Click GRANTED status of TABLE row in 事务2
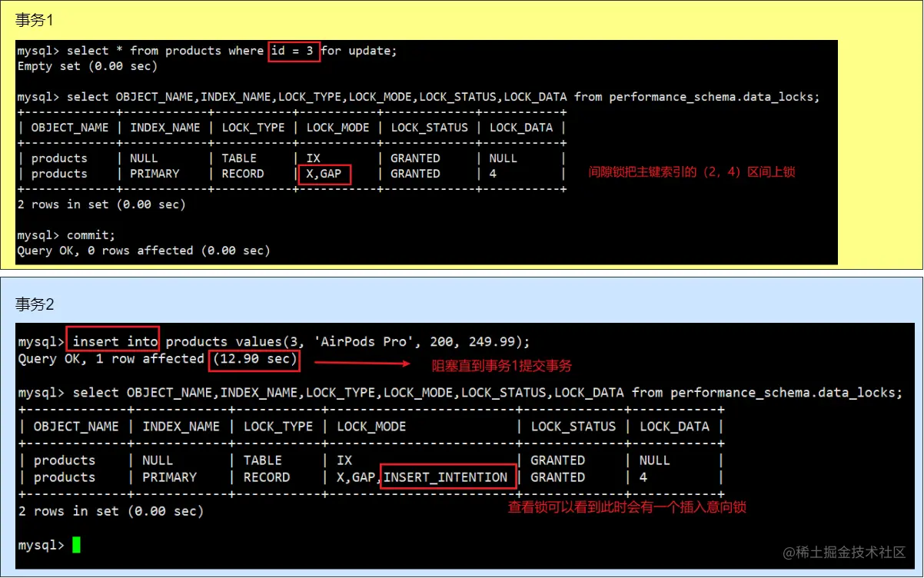 tap(558, 460)
